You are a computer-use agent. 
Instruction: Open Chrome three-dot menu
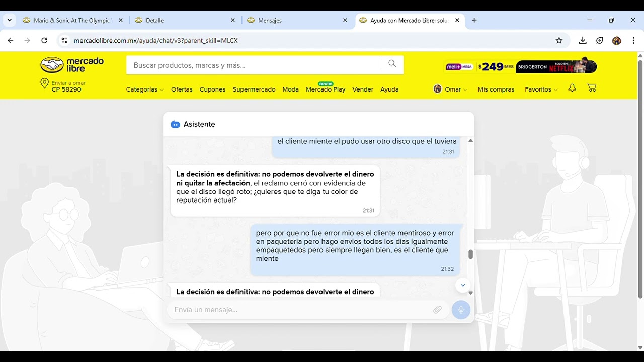(x=633, y=40)
